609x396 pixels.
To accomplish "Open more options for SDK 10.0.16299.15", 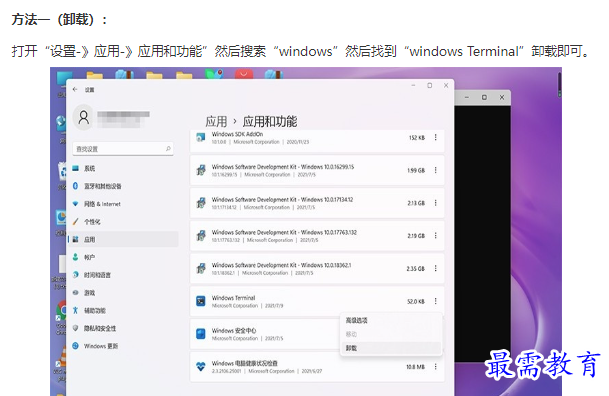I will tap(435, 170).
